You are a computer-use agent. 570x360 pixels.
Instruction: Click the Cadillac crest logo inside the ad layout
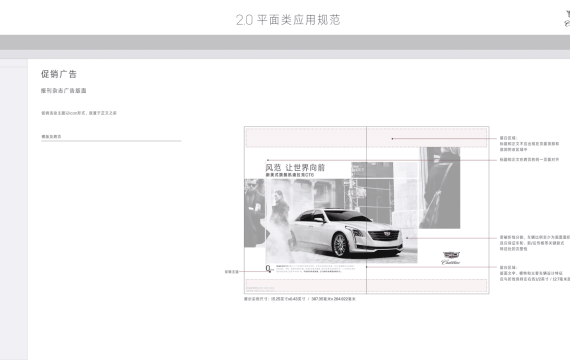[x=451, y=257]
